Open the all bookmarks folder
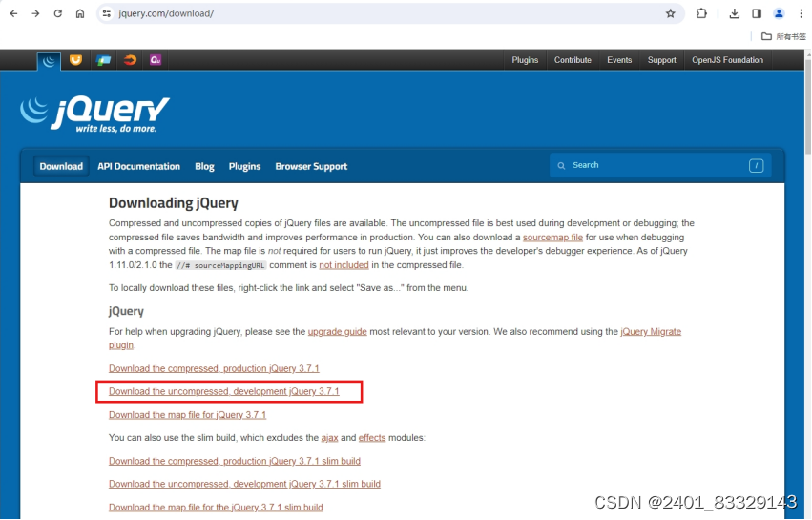Screen dimensions: 812x520 (x=783, y=36)
